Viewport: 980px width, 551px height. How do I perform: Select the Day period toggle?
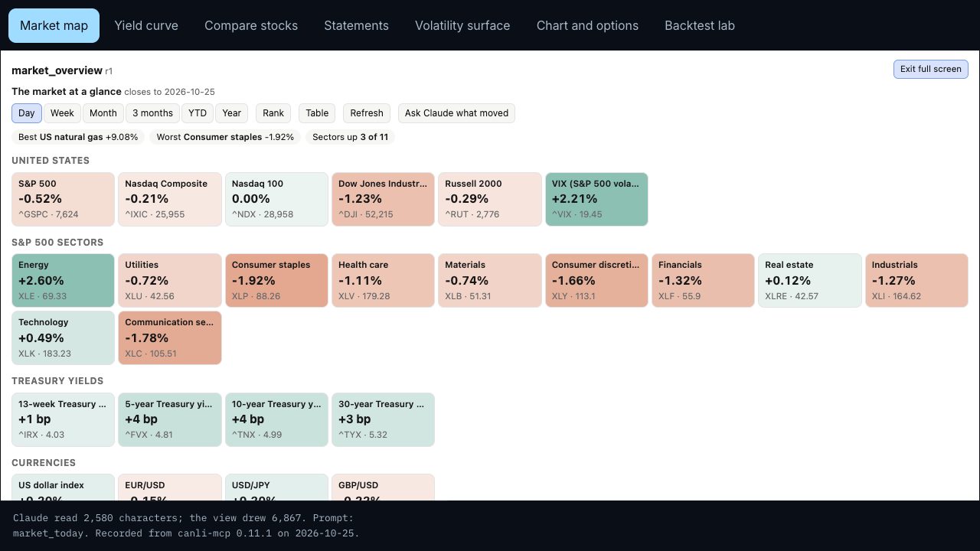[27, 113]
